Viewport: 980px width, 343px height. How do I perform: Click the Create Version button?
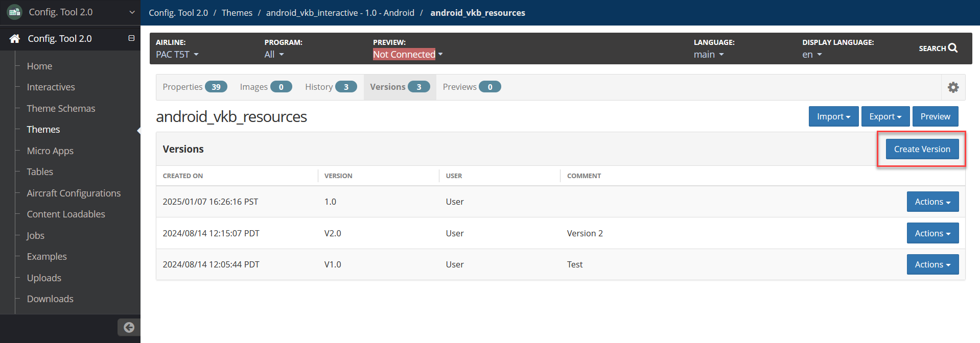click(922, 149)
